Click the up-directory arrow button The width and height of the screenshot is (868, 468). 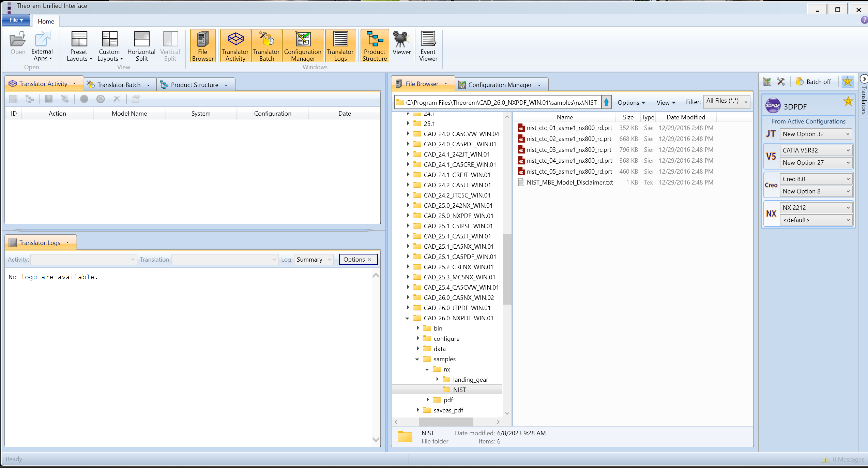[x=606, y=102]
